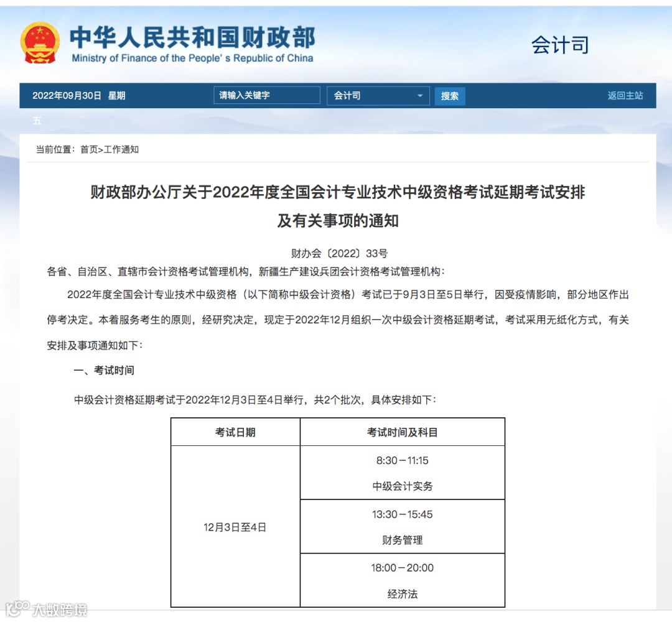Click the 会计司 department heading
Image resolution: width=672 pixels, height=622 pixels.
(560, 45)
